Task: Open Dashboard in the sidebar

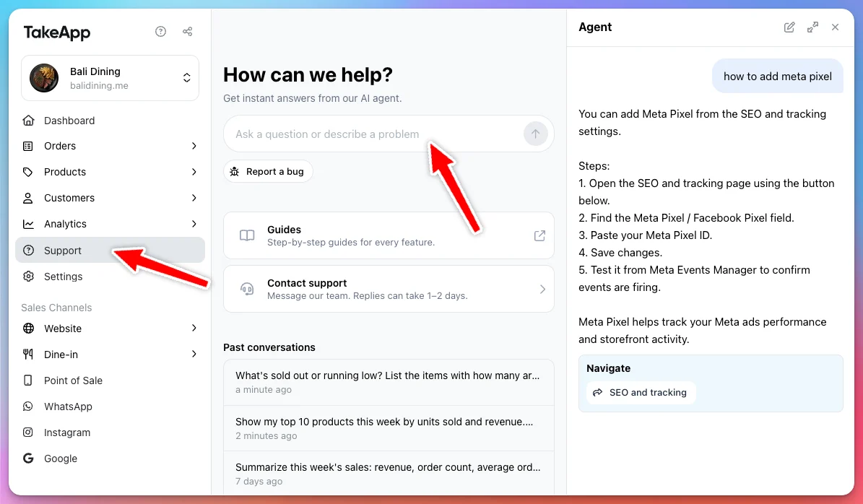Action: 110,121
